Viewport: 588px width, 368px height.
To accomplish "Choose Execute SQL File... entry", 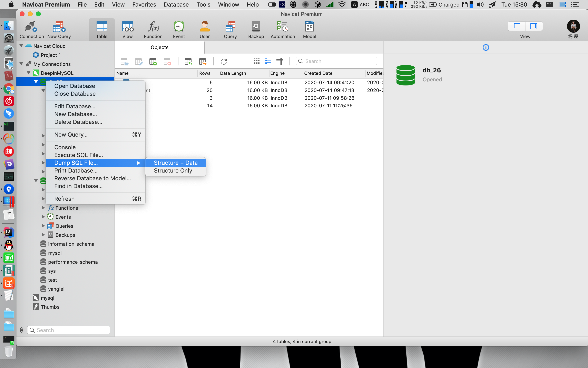I will (x=96, y=155).
